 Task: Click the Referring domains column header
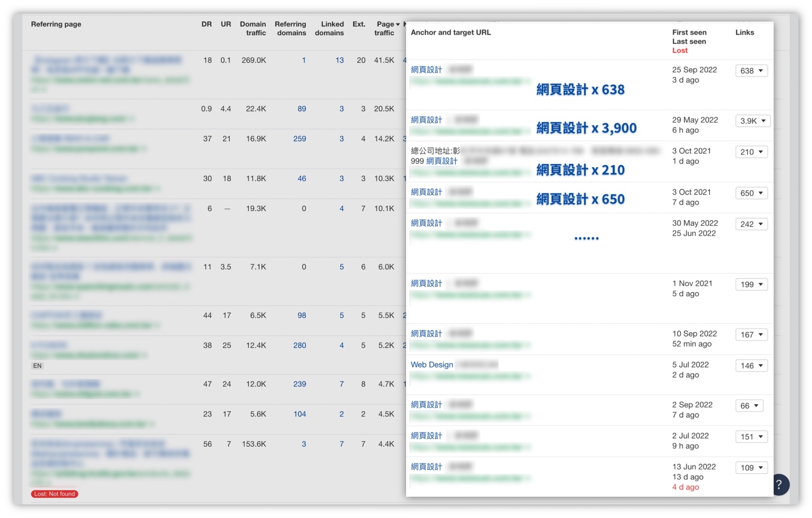291,28
